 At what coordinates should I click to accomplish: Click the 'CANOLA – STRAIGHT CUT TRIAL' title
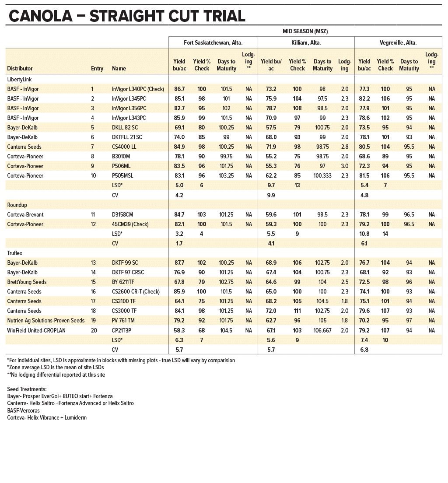[127, 16]
